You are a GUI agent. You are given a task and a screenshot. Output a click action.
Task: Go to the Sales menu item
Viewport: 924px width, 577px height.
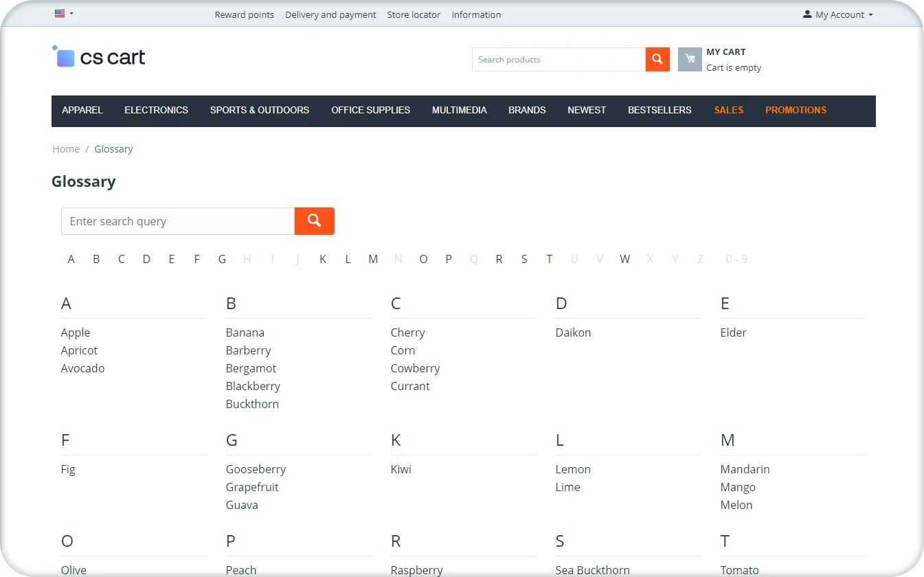tap(728, 110)
